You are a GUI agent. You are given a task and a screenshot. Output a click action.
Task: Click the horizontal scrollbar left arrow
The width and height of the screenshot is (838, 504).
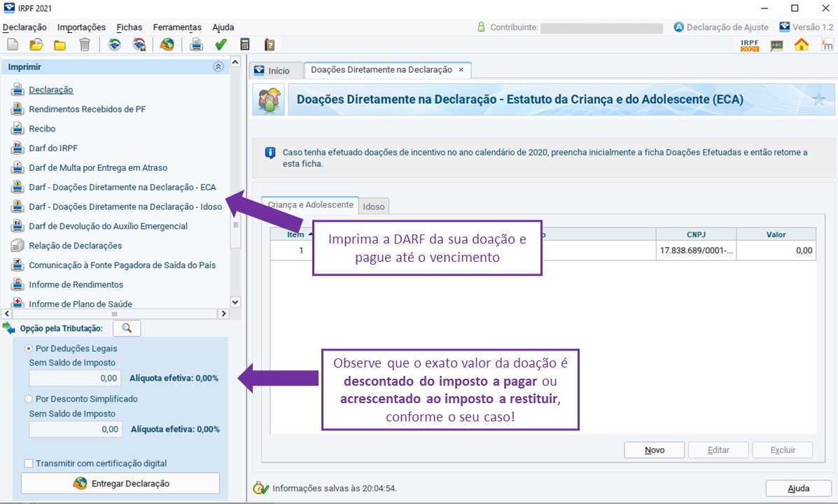(7, 314)
